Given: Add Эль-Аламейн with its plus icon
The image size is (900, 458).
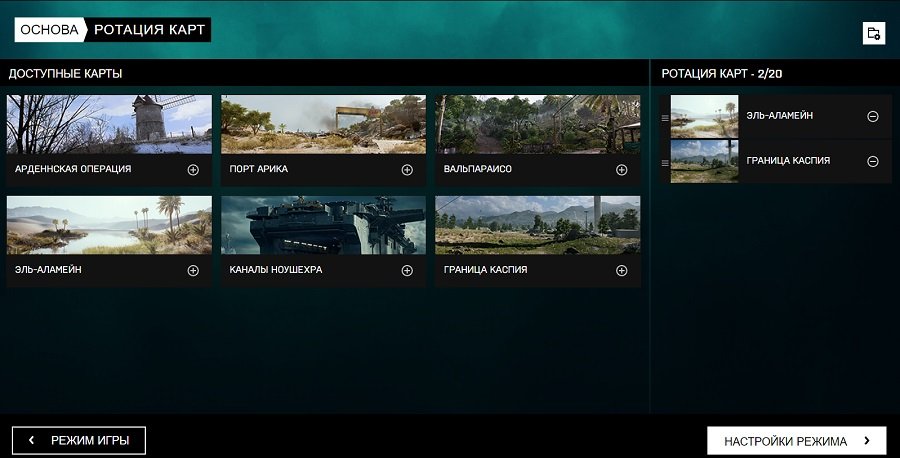Looking at the screenshot, I should (x=193, y=270).
